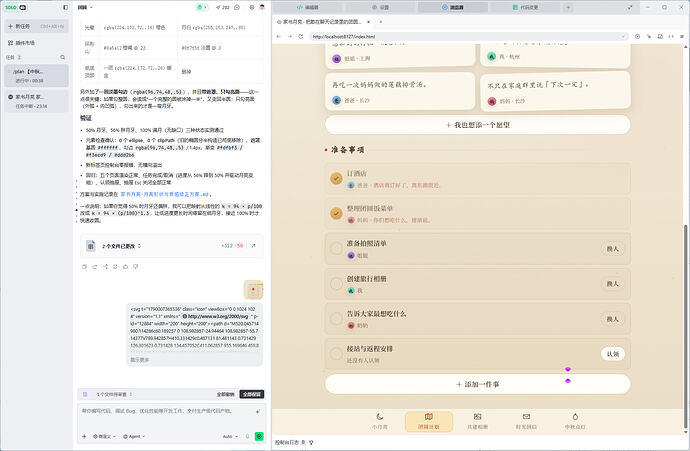
Task: Click the 282 credits send icon
Action: pyautogui.click(x=223, y=7)
